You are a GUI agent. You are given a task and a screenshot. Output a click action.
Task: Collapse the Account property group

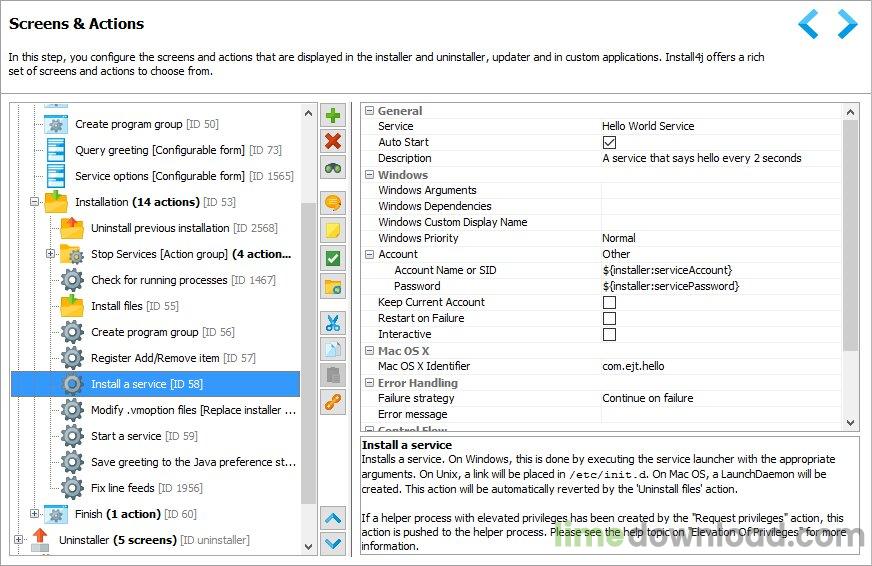coord(369,254)
